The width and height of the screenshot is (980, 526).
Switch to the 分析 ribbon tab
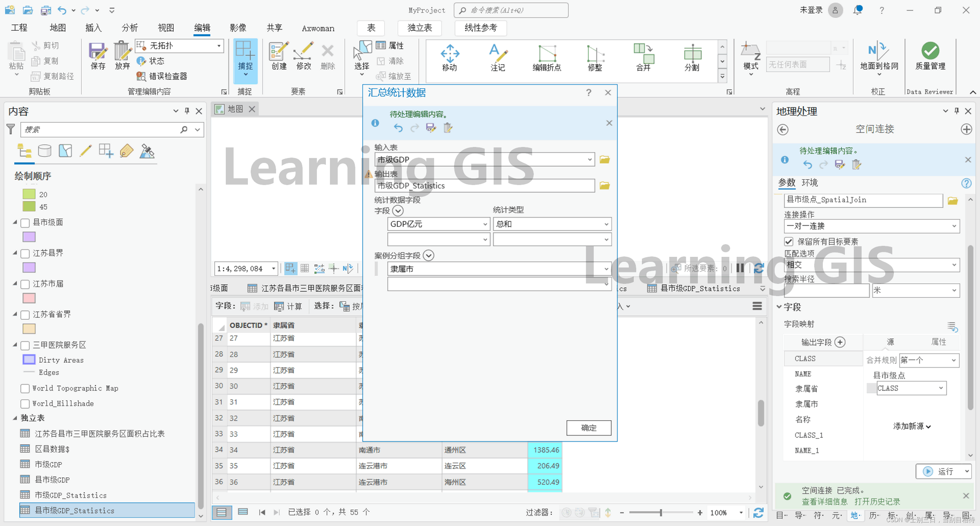point(129,28)
